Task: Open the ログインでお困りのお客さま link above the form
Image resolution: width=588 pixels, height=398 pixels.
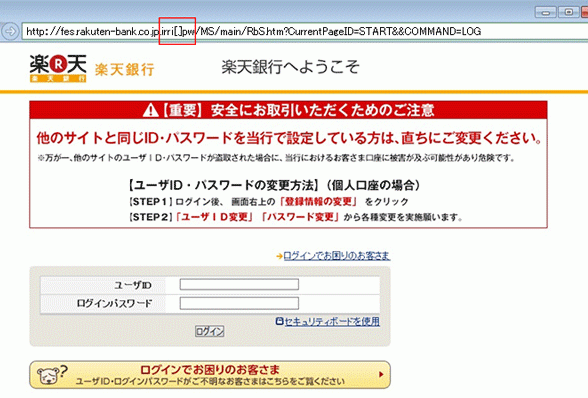Action: pyautogui.click(x=336, y=256)
